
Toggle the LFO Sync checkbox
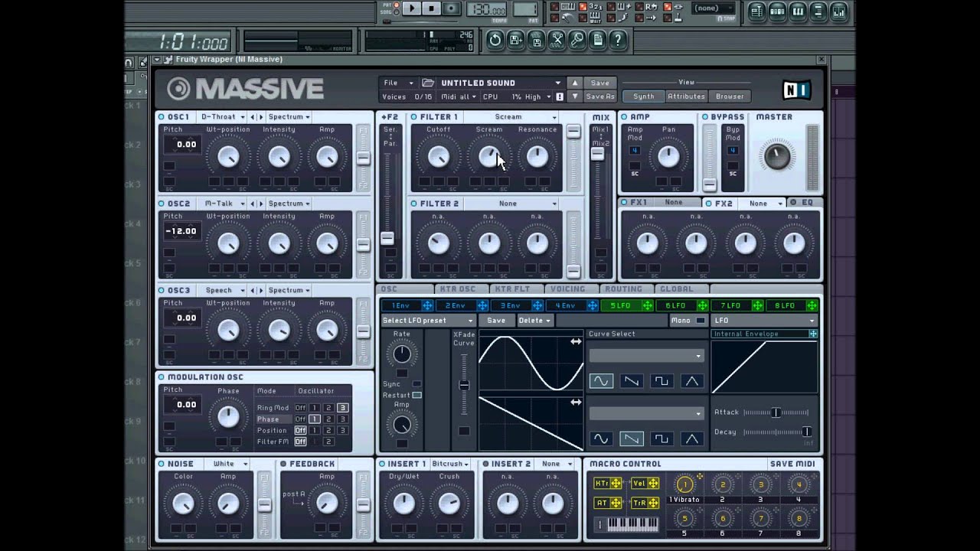[416, 384]
